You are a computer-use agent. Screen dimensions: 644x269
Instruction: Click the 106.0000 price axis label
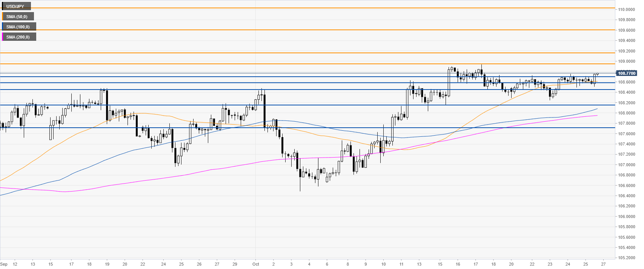point(626,216)
